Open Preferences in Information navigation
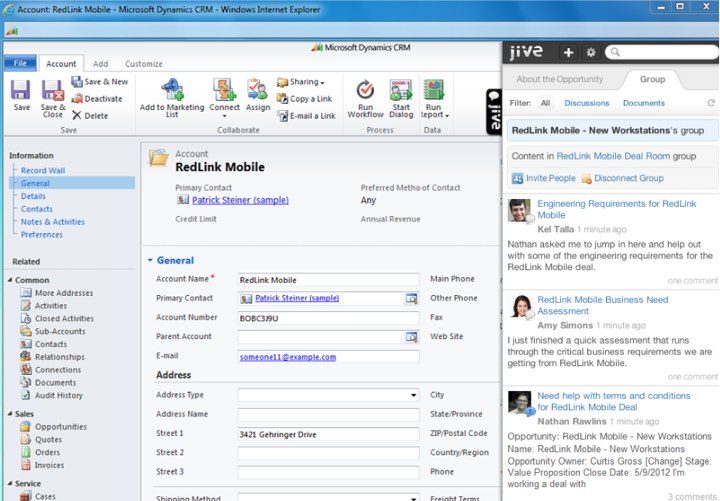Image resolution: width=720 pixels, height=501 pixels. coord(41,235)
